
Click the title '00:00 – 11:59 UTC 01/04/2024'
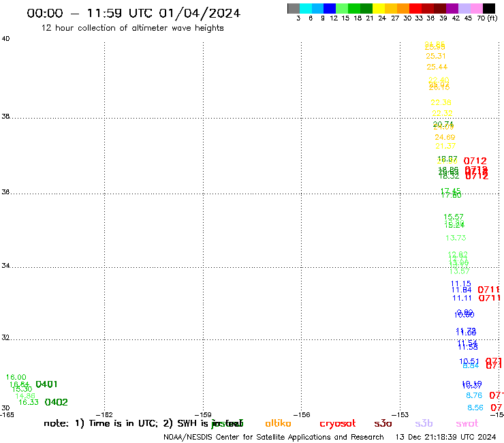pyautogui.click(x=133, y=13)
